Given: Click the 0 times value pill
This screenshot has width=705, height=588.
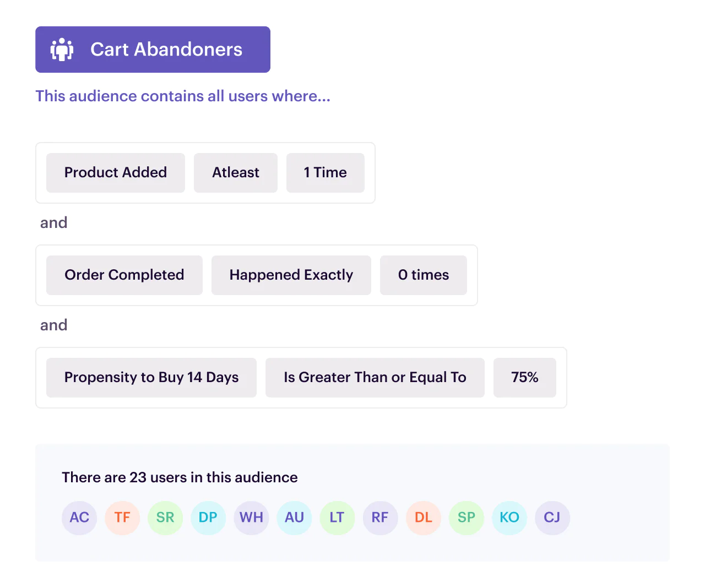Looking at the screenshot, I should click(423, 275).
